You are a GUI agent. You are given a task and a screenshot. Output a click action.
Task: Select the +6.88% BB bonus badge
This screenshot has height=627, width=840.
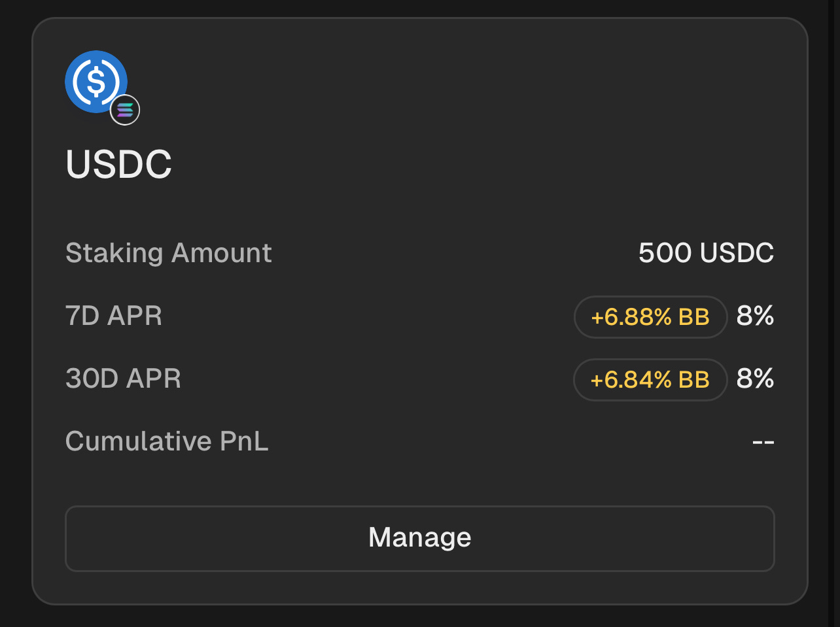(650, 317)
